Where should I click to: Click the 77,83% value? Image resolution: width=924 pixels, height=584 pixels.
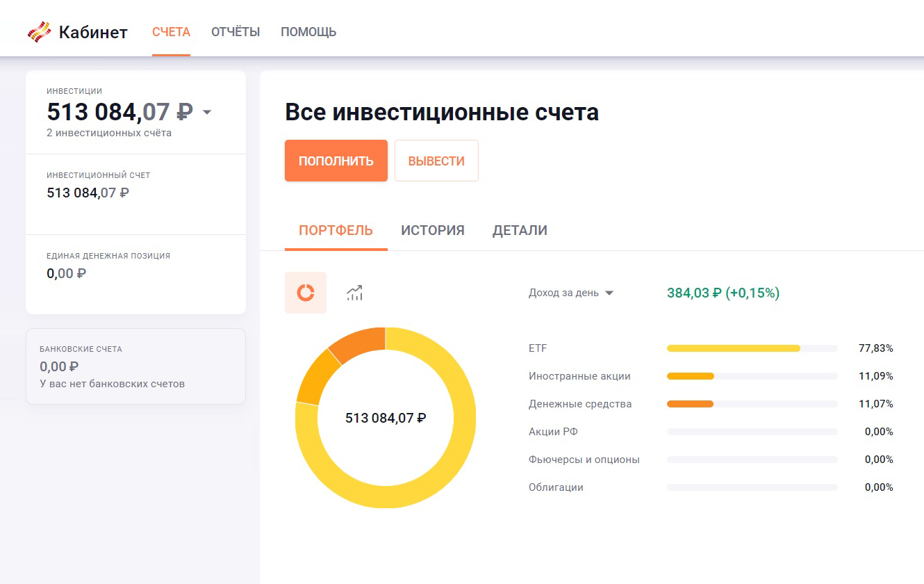(x=876, y=348)
